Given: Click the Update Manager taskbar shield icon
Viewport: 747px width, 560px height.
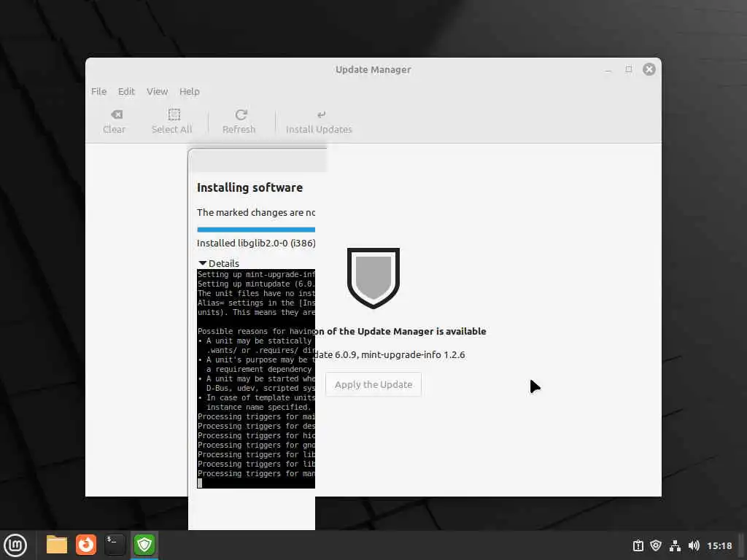Looking at the screenshot, I should [x=144, y=545].
